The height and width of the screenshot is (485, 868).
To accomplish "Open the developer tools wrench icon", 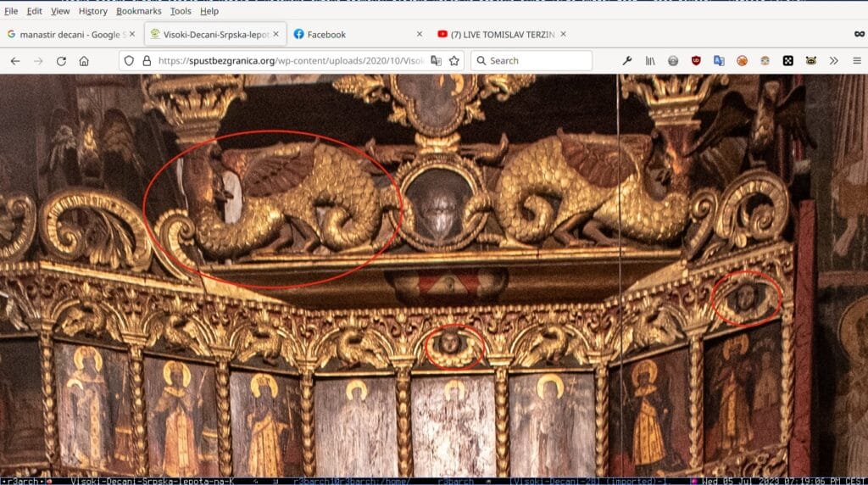I will [x=626, y=61].
